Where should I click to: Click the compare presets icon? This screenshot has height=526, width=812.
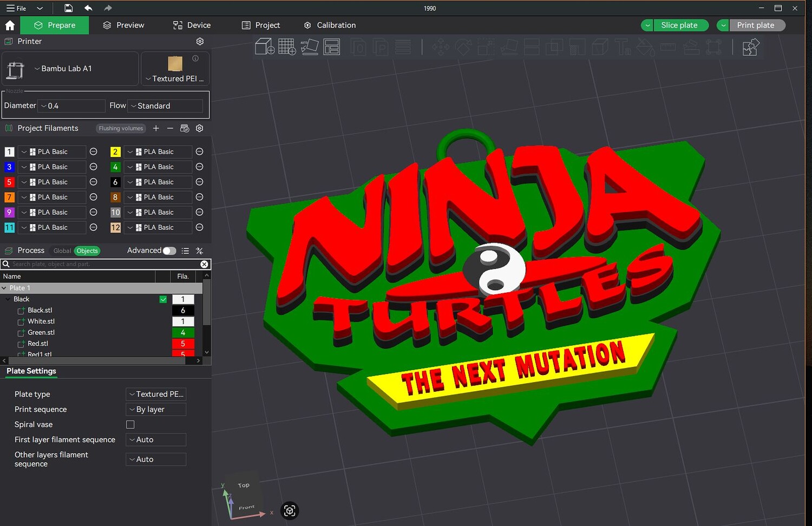(200, 251)
